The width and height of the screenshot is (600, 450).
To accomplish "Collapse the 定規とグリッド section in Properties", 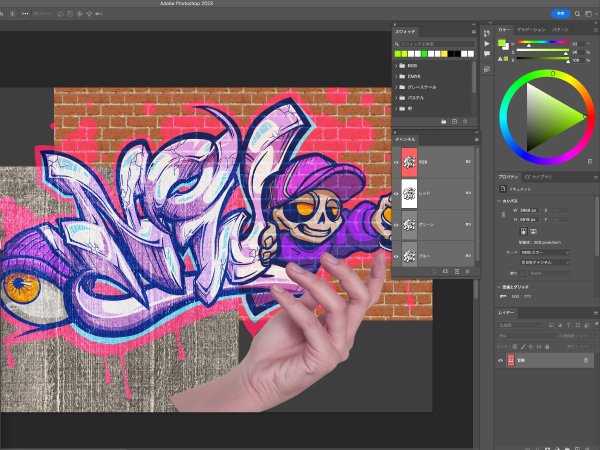I will (499, 287).
